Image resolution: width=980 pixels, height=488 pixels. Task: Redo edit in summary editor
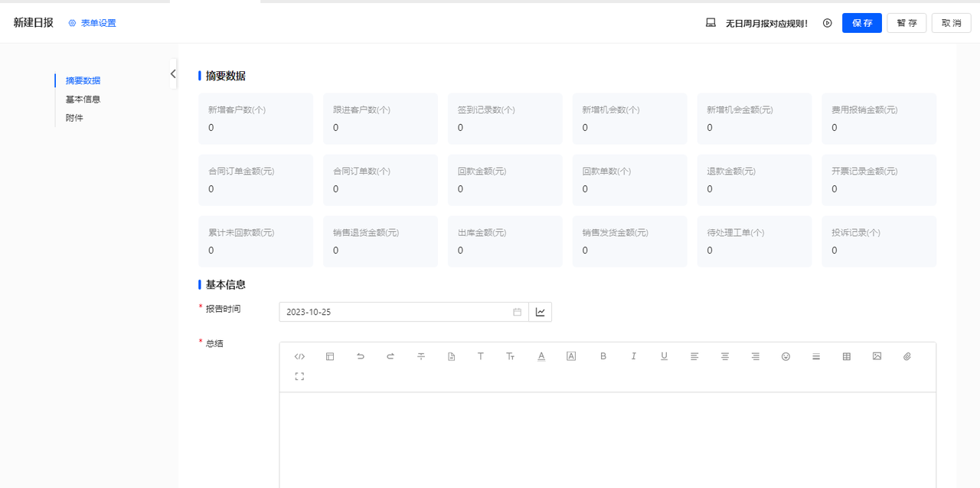click(390, 356)
